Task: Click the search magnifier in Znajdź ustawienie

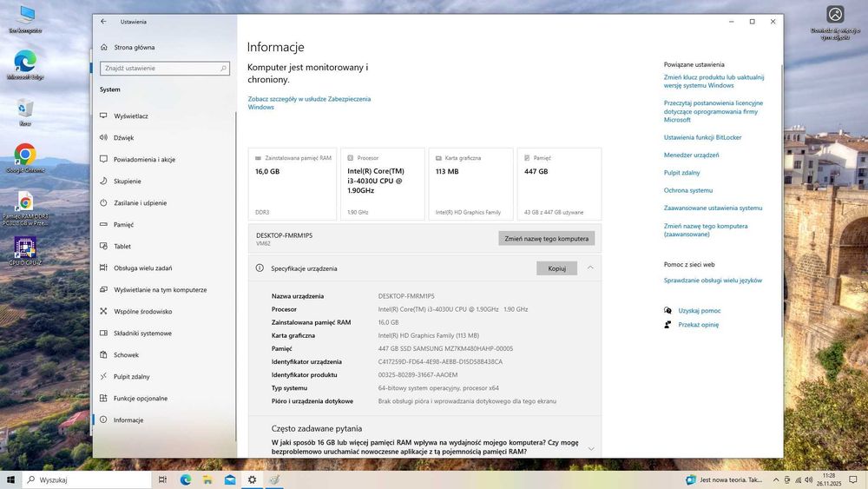Action: point(224,68)
